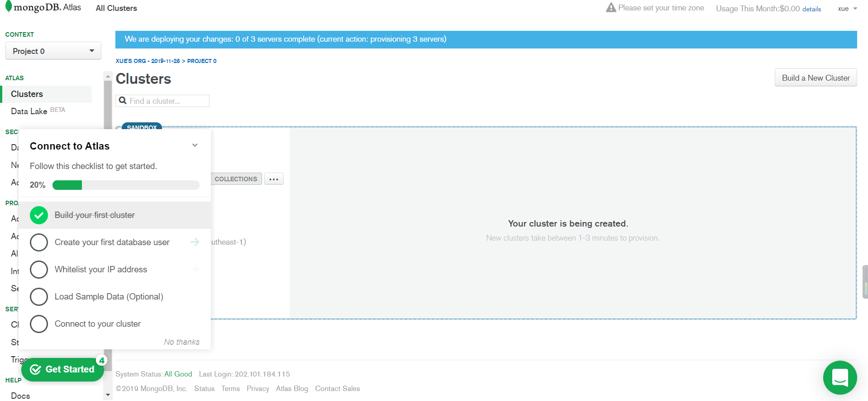Open the Privacy footer link

point(258,389)
